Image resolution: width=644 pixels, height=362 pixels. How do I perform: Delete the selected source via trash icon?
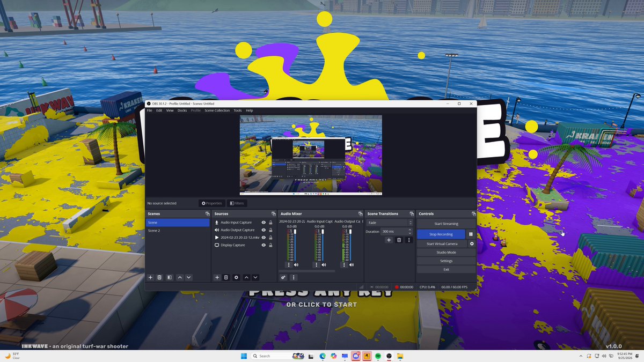pyautogui.click(x=226, y=277)
